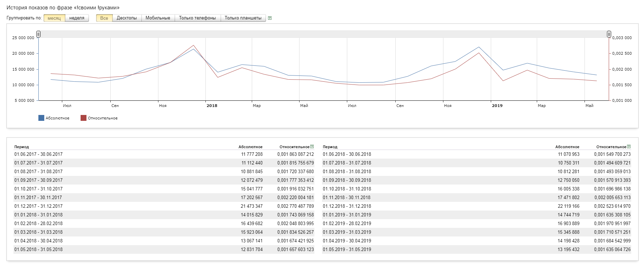Click right range handle on chart slider
Viewport: 644px width, 268px height.
[x=609, y=34]
